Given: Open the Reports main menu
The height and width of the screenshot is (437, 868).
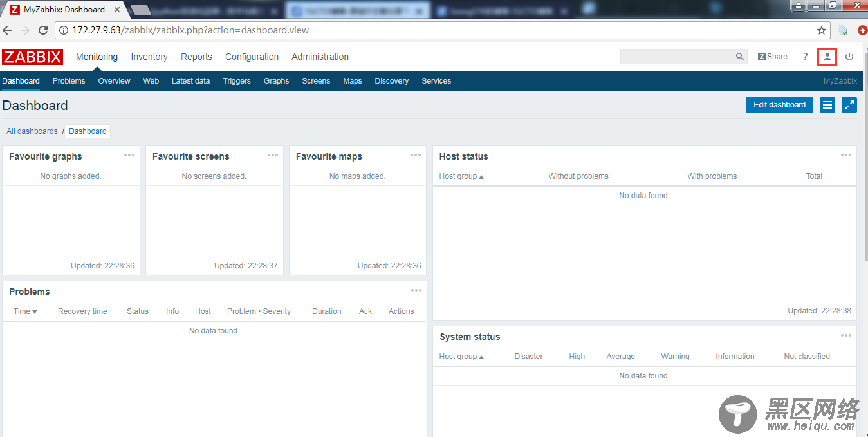Looking at the screenshot, I should pos(196,57).
